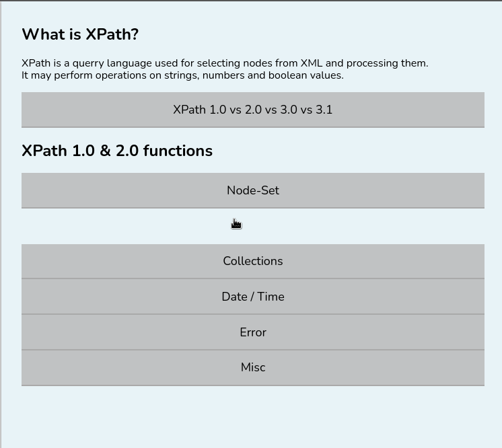This screenshot has height=448, width=502.
Task: Click the word "XML" in the description
Action: [312, 63]
